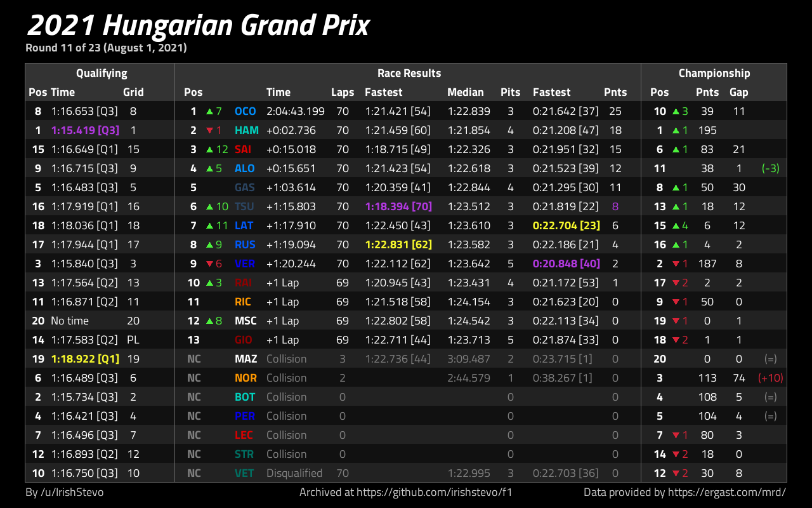Screen dimensions: 812x508
Task: Click the purple pole time 1:15.419 [Q3]
Action: 86,131
